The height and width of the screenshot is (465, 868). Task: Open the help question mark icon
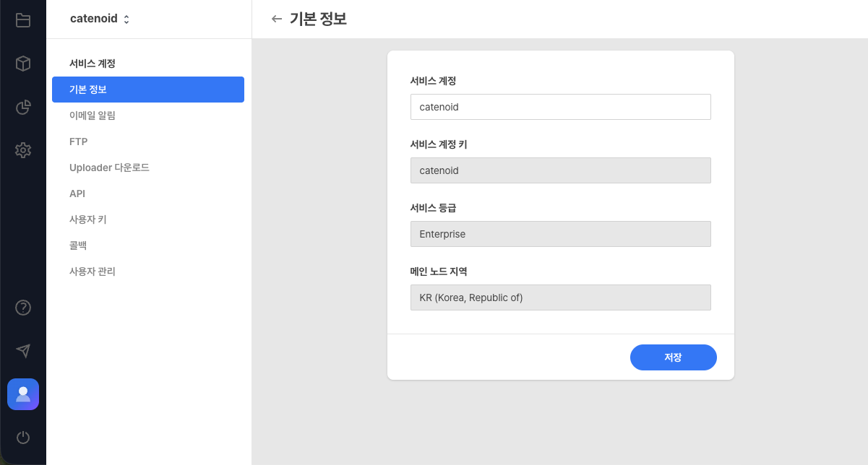[x=22, y=308]
